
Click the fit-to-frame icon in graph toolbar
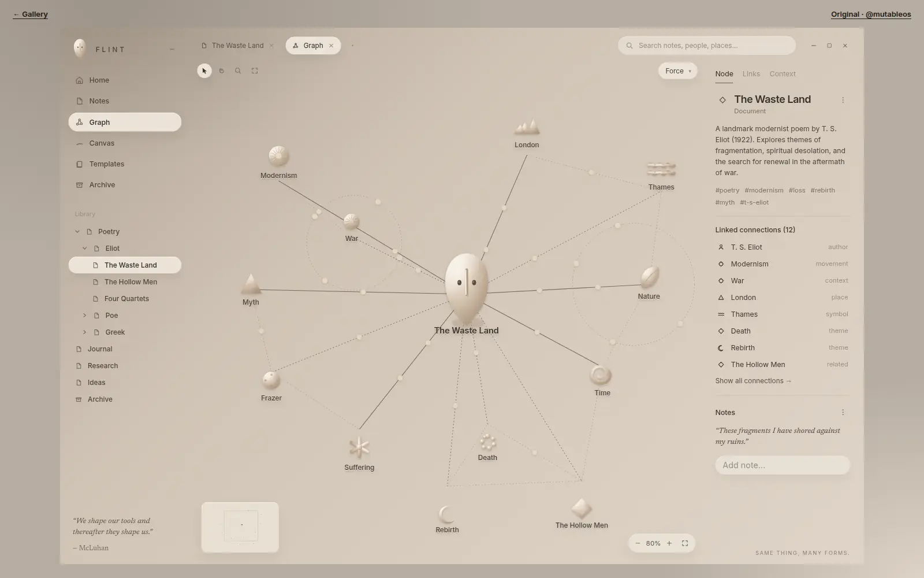(255, 71)
